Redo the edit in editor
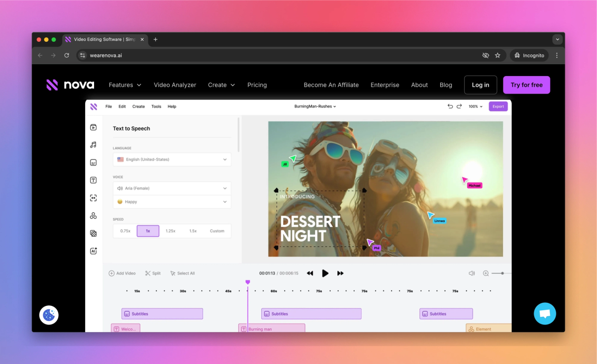Screen dimensions: 597x364 pos(459,106)
